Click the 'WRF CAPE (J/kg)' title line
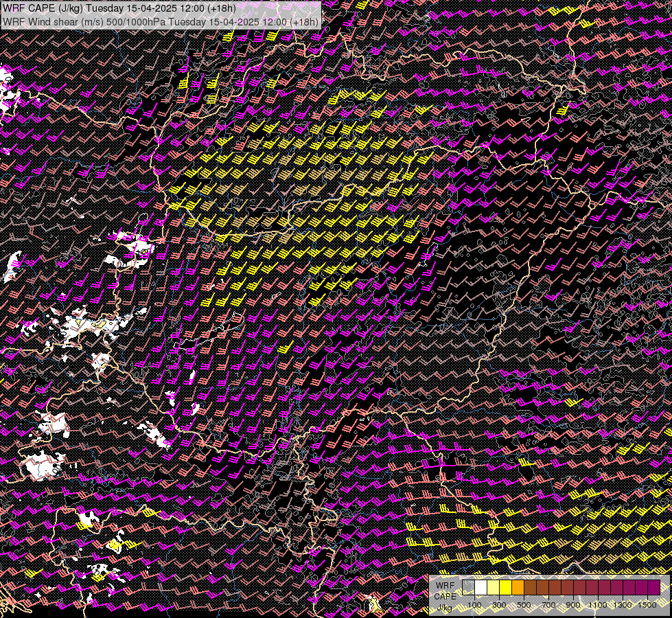The width and height of the screenshot is (672, 618). click(119, 8)
